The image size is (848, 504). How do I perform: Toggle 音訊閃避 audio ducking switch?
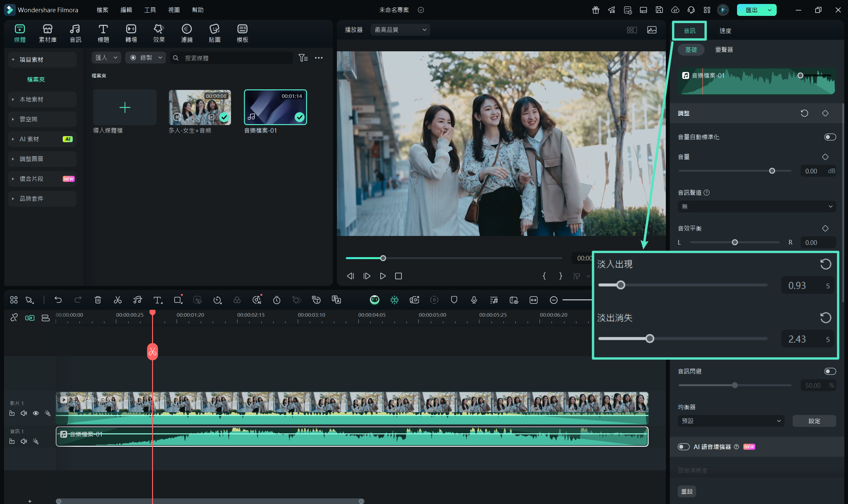pyautogui.click(x=830, y=371)
